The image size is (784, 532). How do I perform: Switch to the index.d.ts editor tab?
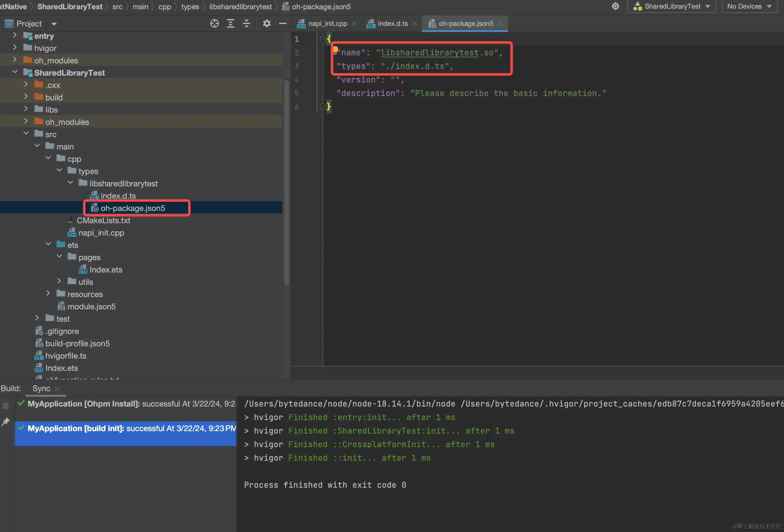(x=392, y=23)
